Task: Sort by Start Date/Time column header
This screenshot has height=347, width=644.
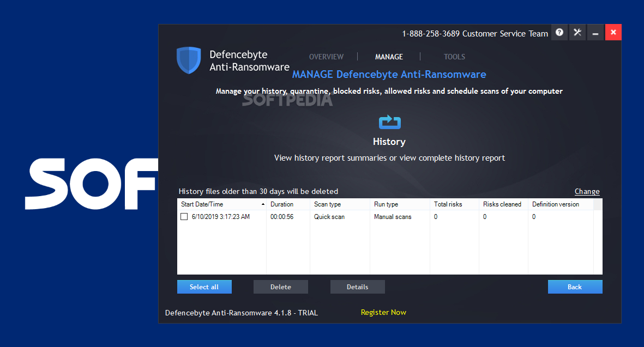Action: pyautogui.click(x=222, y=204)
